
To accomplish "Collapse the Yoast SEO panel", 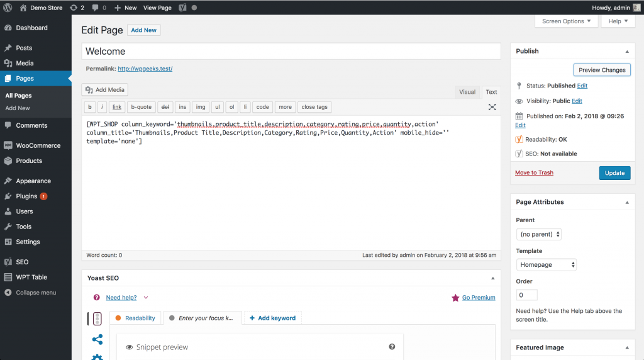I will (492, 278).
